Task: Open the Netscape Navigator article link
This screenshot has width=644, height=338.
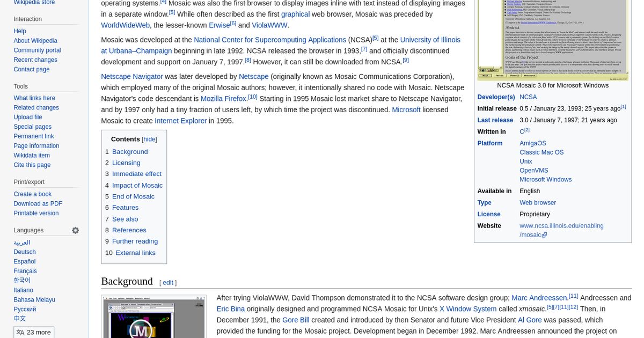Action: coord(131,76)
